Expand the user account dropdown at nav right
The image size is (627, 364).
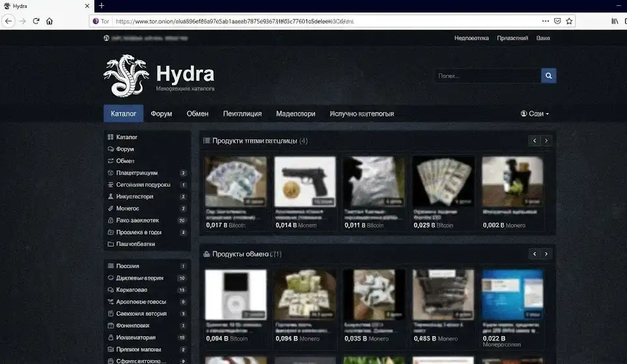[x=535, y=113]
